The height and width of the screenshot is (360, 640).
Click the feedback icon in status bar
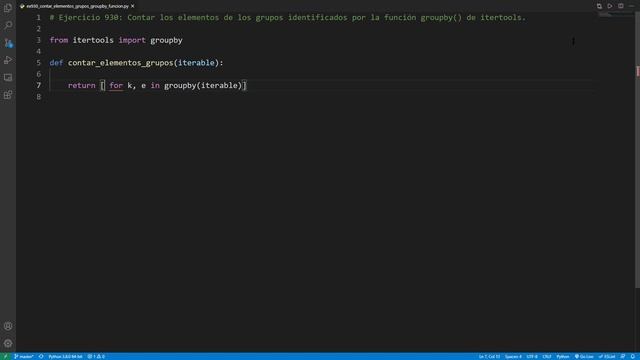[623, 356]
